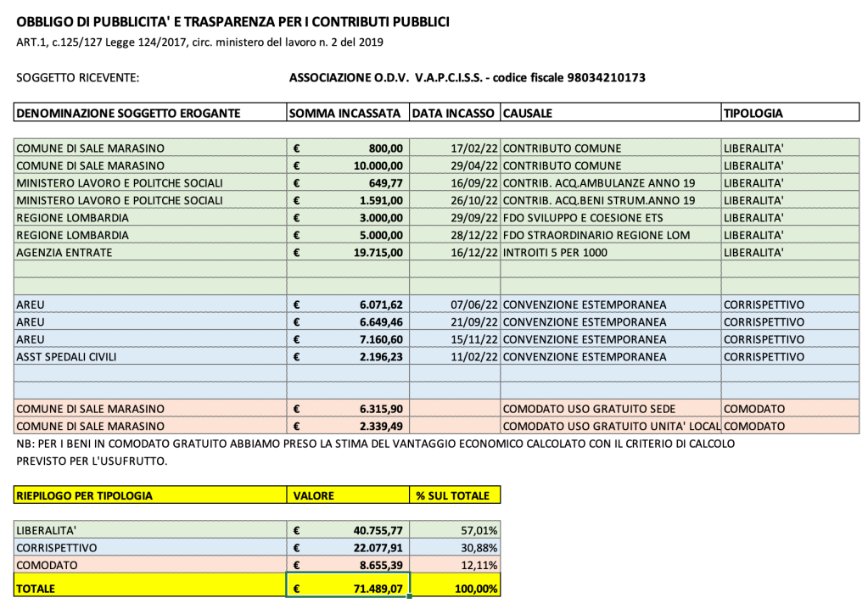Click the SOMMA INCASSATA column header
This screenshot has height=609, width=868.
(347, 113)
